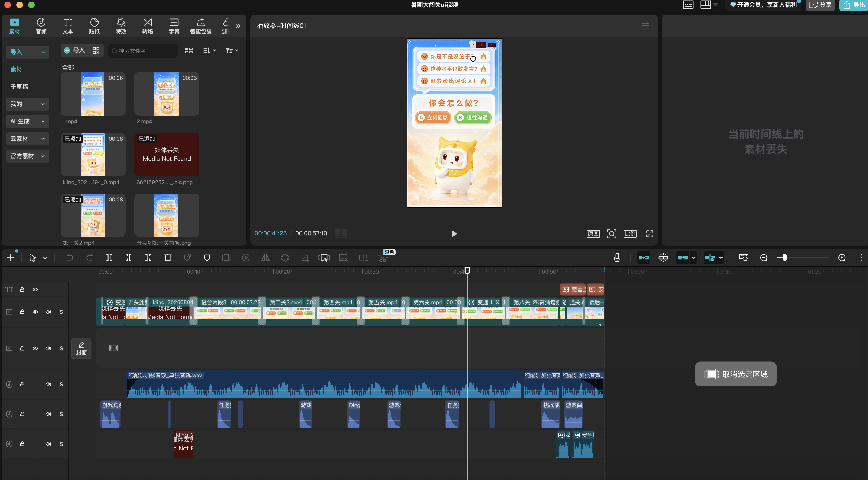
Task: Click the timeline zoom slider handle
Action: [x=784, y=258]
